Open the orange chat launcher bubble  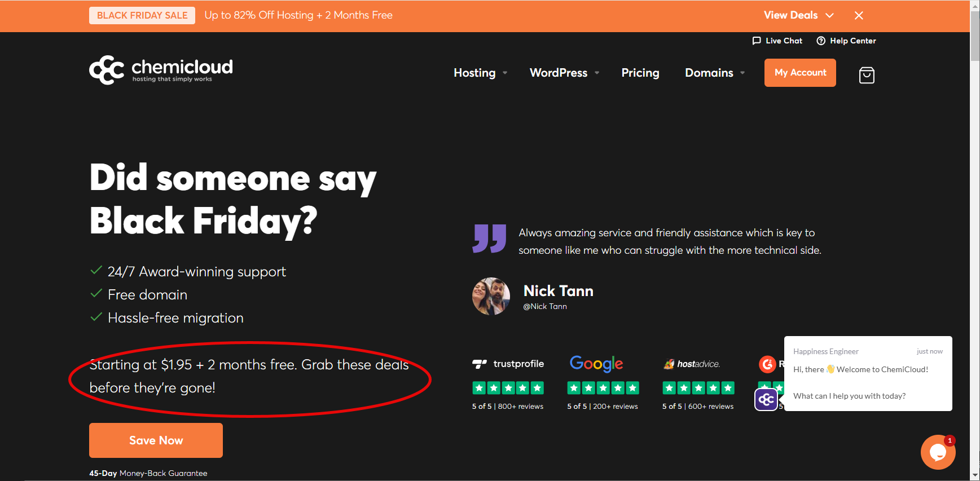point(938,452)
